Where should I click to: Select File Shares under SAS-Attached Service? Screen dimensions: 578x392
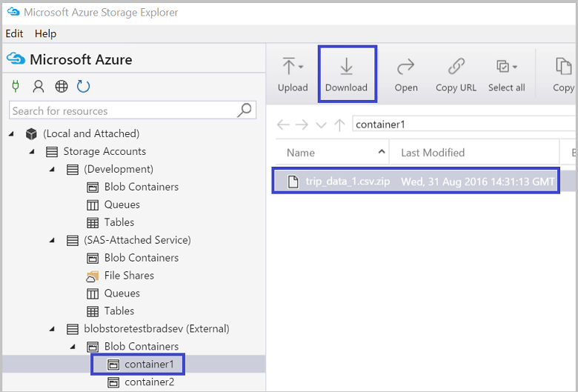coord(128,275)
